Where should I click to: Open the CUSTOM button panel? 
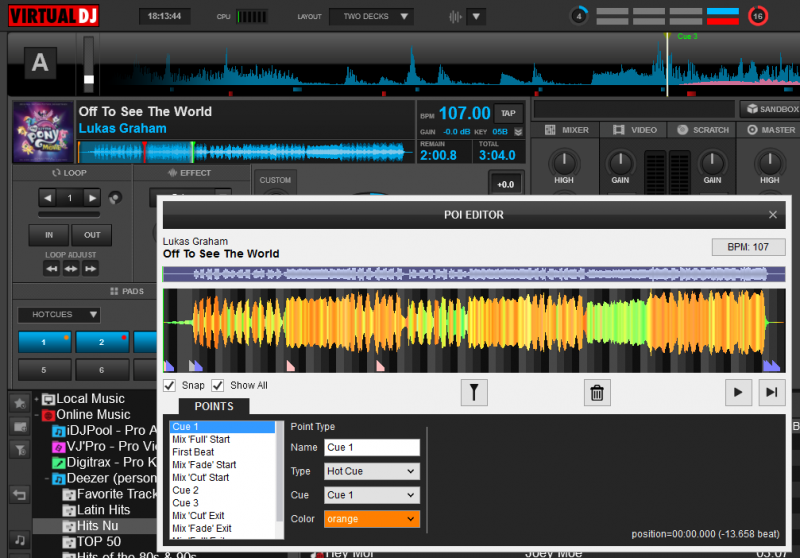pyautogui.click(x=275, y=181)
